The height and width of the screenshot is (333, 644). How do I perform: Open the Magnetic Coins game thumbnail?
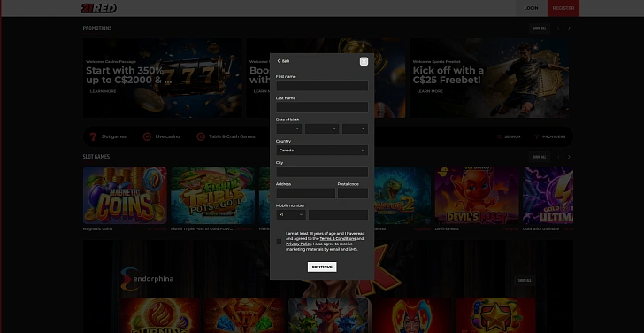tap(125, 195)
